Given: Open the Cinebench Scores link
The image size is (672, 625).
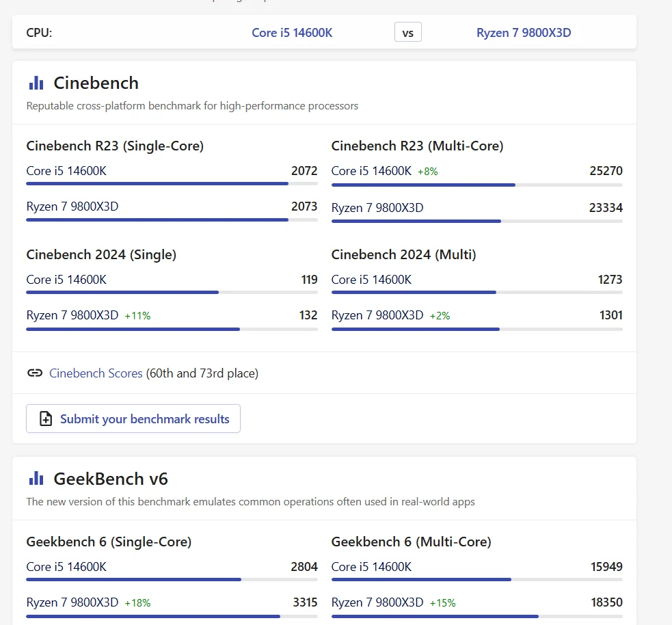Looking at the screenshot, I should tap(96, 373).
